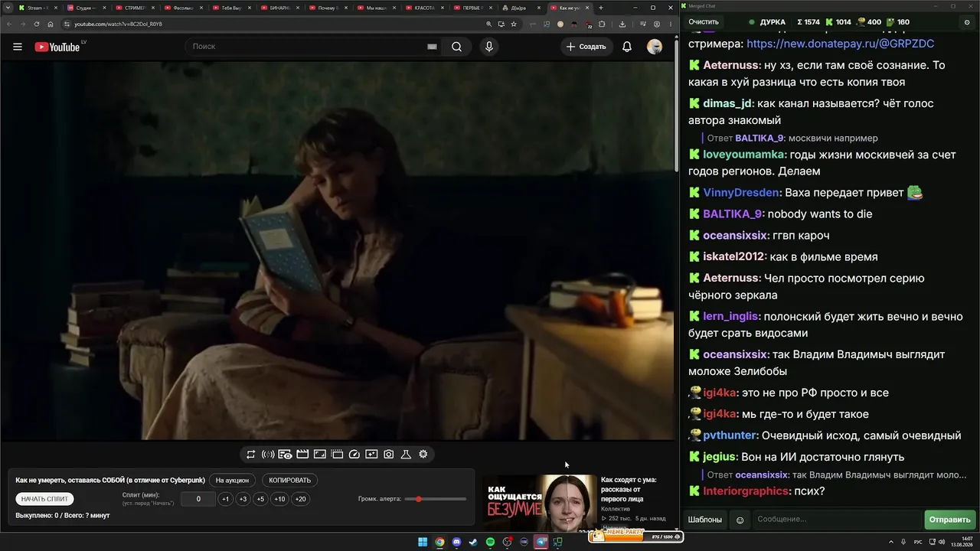Screen dimensions: 980x551
Task: Add 5 minutes with +5 button
Action: (260, 499)
